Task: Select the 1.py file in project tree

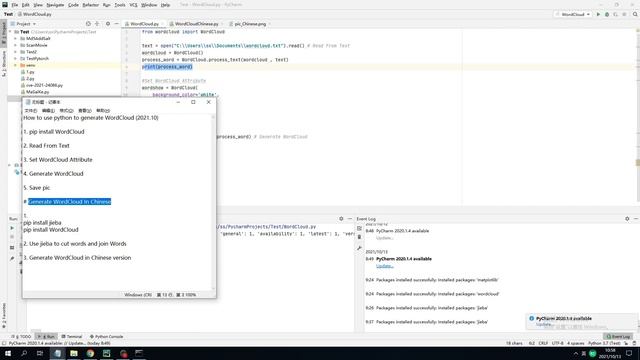Action: (30, 72)
